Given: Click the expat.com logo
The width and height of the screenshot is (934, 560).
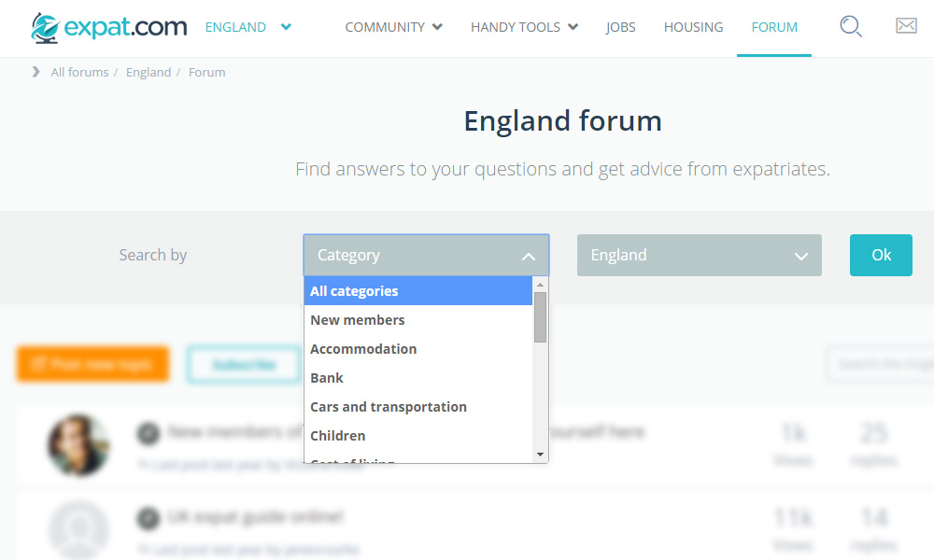Looking at the screenshot, I should (x=108, y=27).
